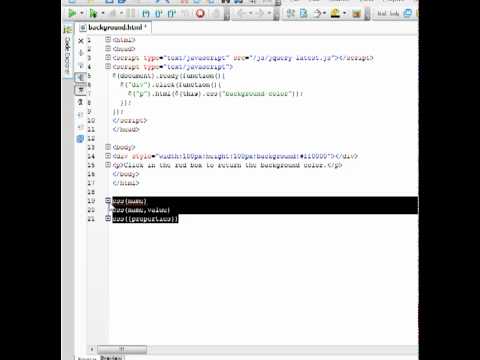
Task: Click the greyed forward navigation arrow
Action: click(260, 13)
